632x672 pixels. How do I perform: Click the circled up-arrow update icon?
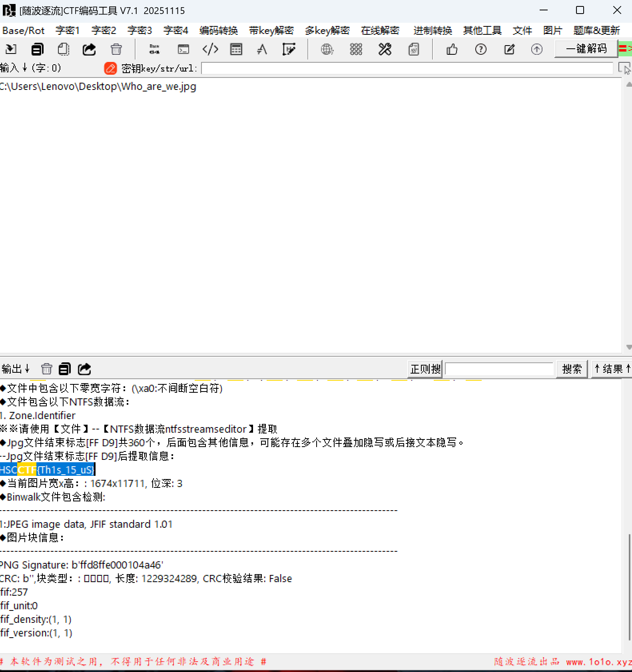point(536,50)
